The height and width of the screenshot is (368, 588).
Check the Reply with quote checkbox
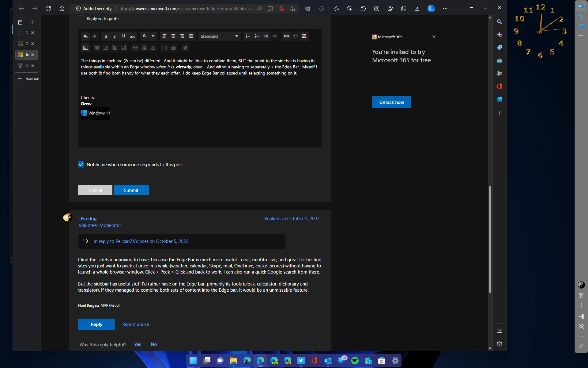(81, 18)
